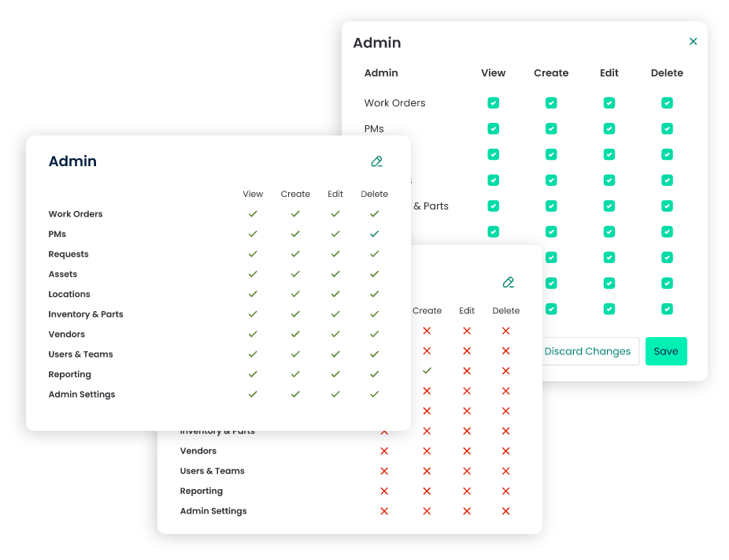Click the pencil edit icon on front Admin panel
729x560 pixels.
coord(376,161)
